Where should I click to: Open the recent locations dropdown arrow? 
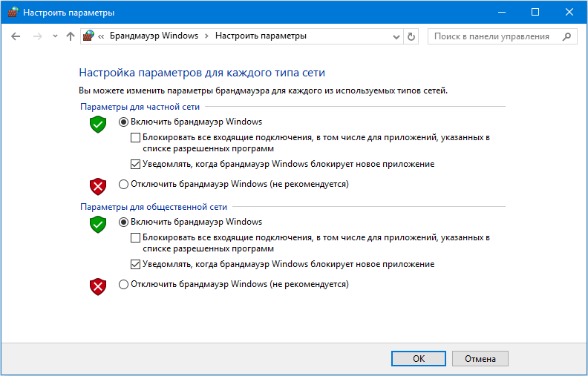(55, 36)
